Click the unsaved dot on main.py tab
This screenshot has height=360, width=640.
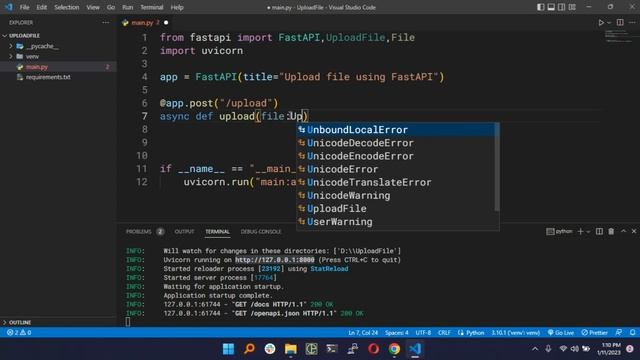coord(166,22)
